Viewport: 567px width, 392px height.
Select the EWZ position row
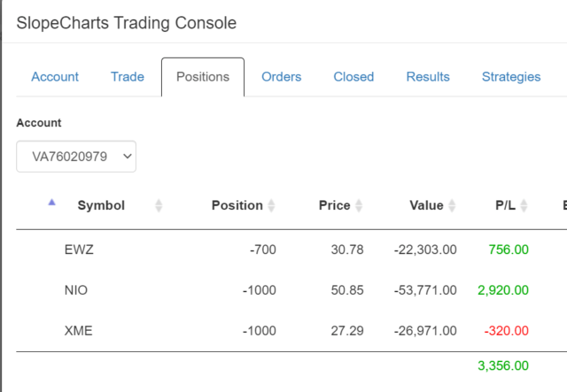pos(291,250)
